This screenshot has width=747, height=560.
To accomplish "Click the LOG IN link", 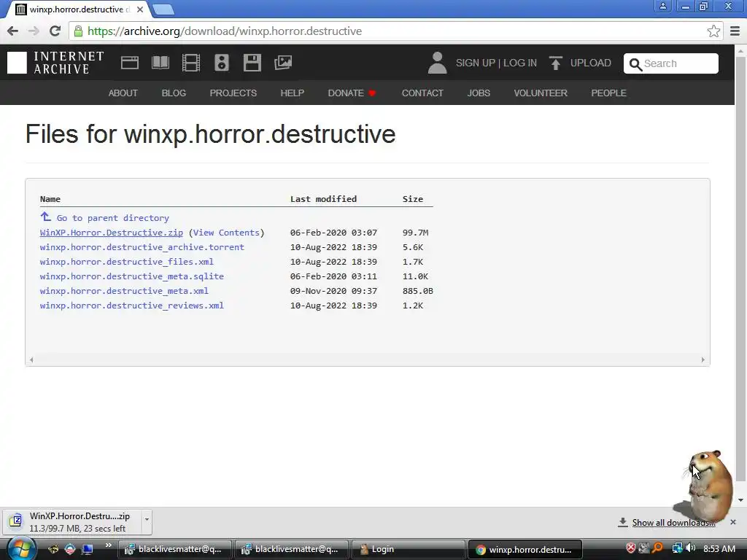I will (519, 63).
